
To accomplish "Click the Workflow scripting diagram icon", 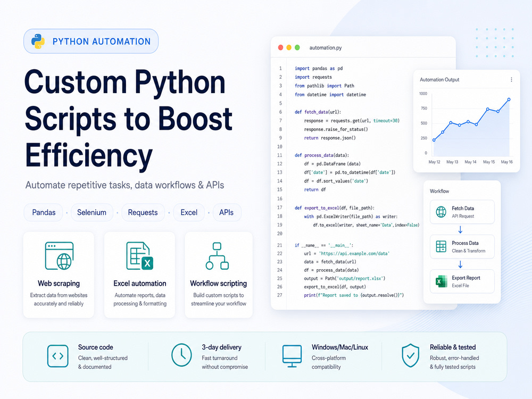I will coord(217,256).
